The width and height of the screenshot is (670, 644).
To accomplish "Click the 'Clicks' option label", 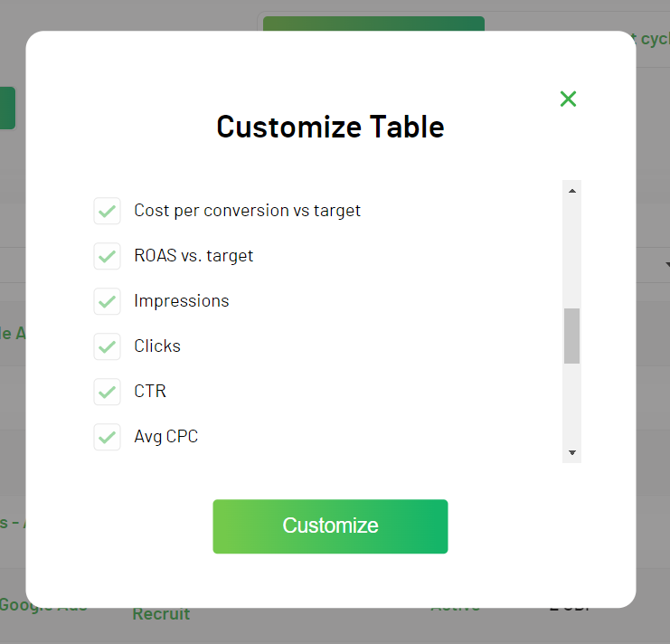I will pyautogui.click(x=157, y=346).
